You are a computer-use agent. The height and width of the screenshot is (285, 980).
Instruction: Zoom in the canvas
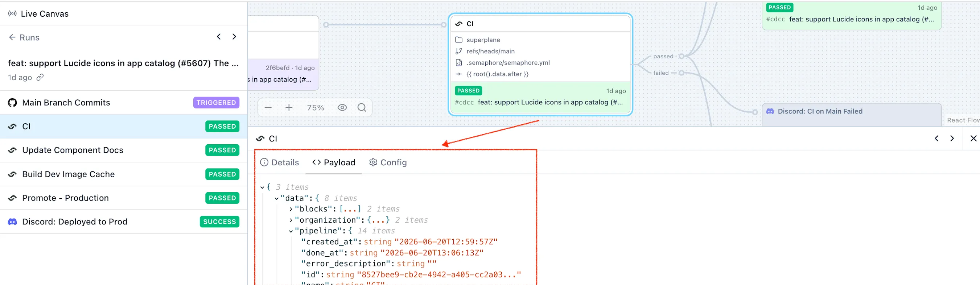289,107
